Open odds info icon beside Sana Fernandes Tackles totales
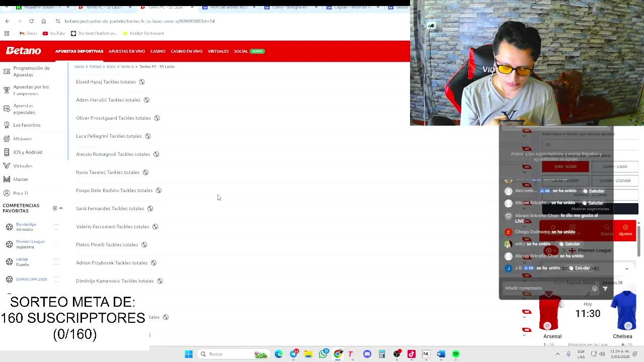 [150, 208]
